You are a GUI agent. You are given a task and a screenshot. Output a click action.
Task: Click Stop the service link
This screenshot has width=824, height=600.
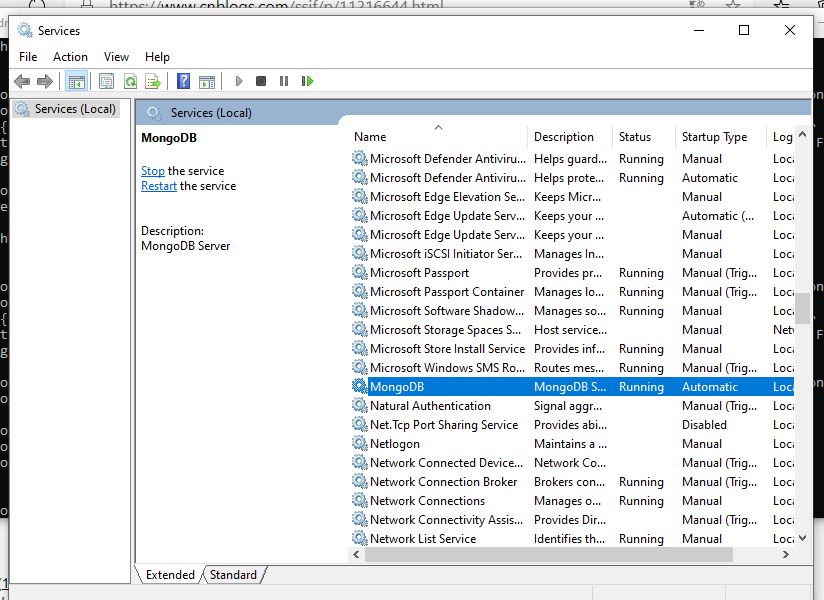pyautogui.click(x=153, y=171)
